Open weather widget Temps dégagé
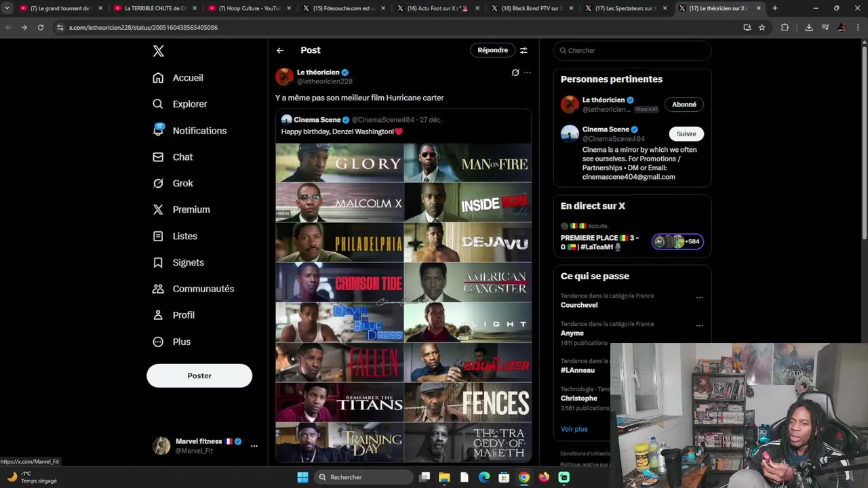 click(31, 477)
